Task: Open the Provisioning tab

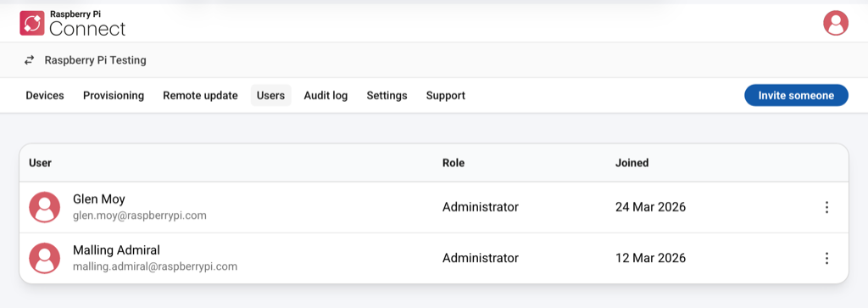Action: [x=114, y=95]
